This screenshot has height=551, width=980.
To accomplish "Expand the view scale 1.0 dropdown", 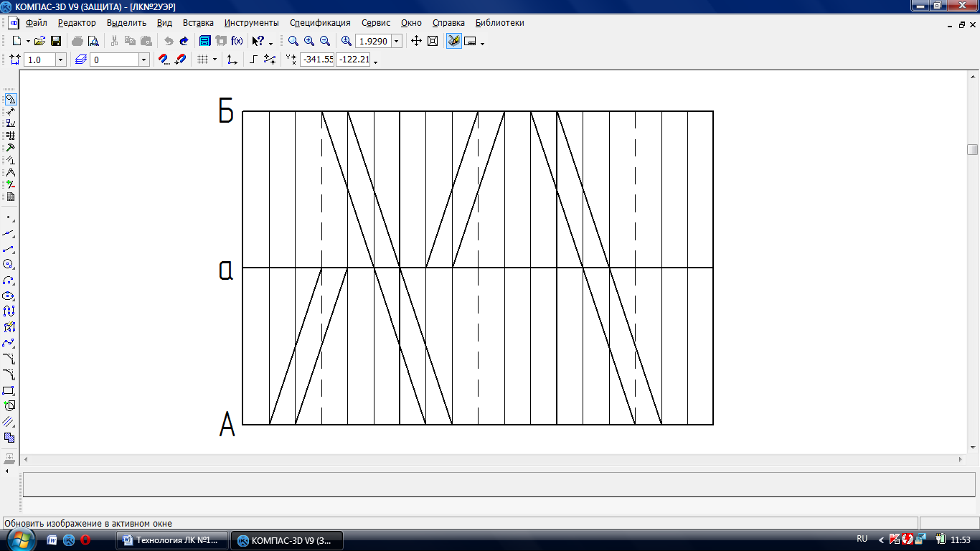I will (x=60, y=60).
